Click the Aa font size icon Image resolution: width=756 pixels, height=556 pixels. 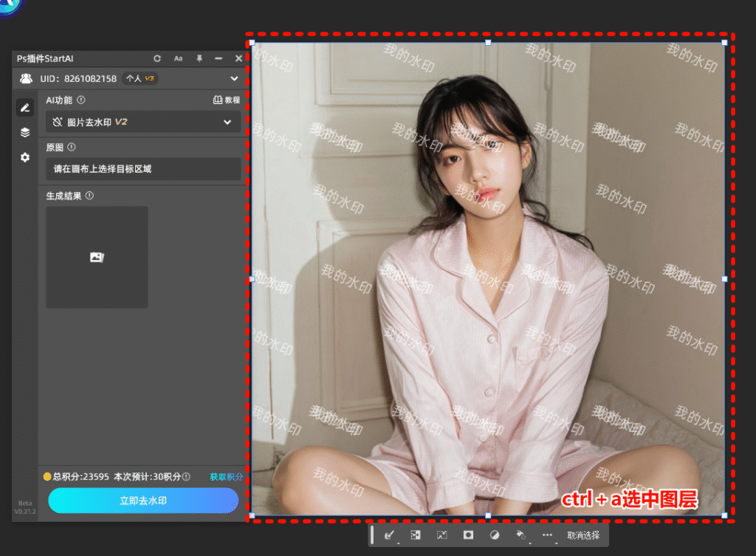pyautogui.click(x=179, y=58)
